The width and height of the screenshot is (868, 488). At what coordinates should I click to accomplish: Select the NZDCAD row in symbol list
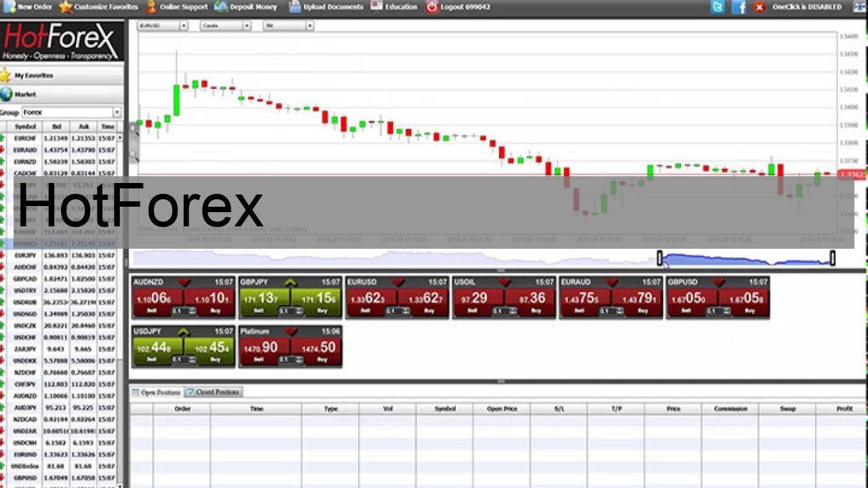tap(58, 420)
